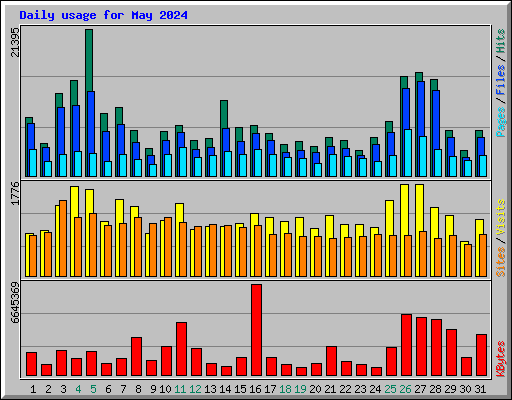This screenshot has height=400, width=512.
Task: Select green weekend day label 18
Action: pos(285,389)
